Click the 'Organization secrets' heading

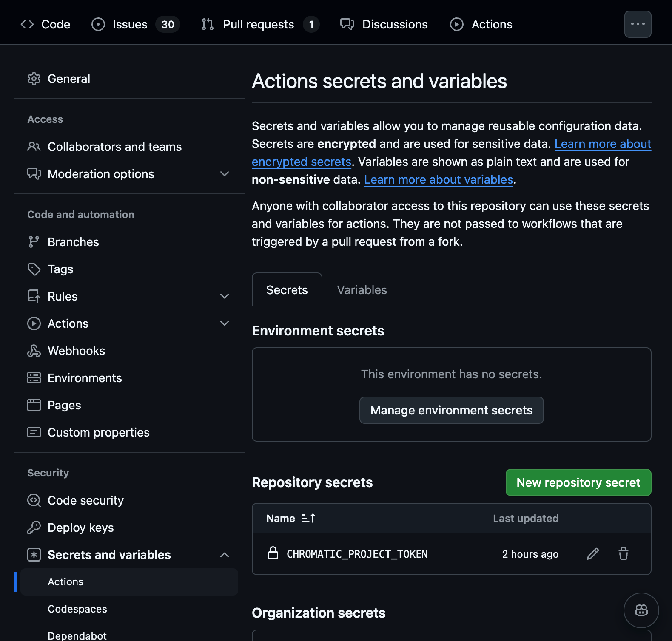(319, 613)
